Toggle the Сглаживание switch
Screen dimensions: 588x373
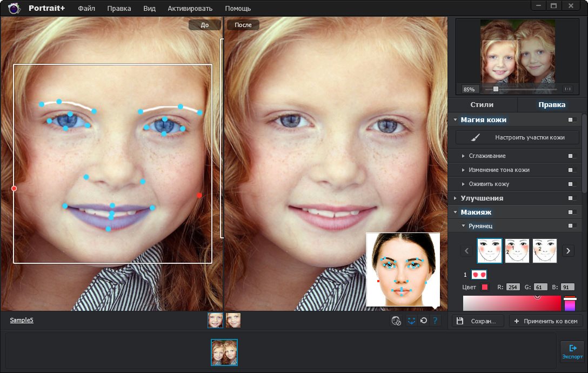coord(571,156)
